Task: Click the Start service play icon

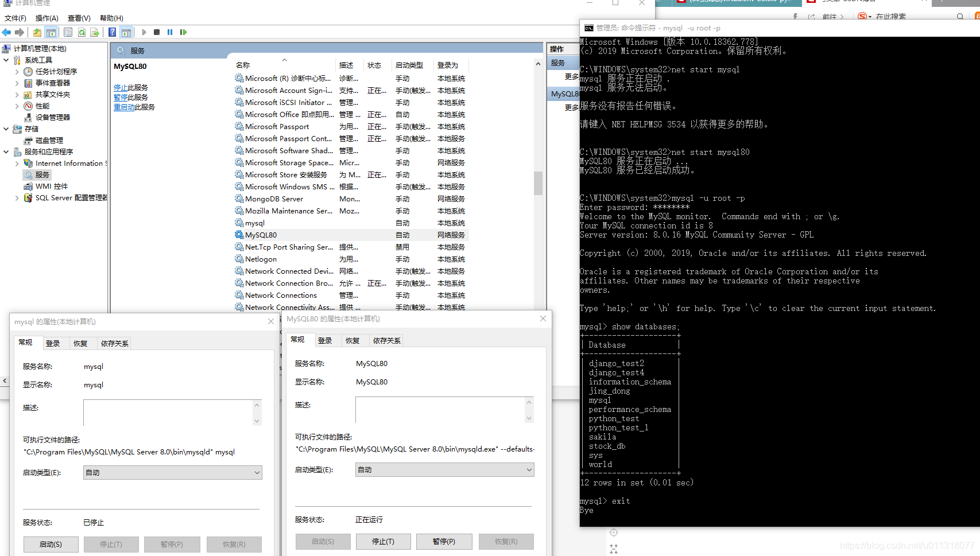Action: 144,32
